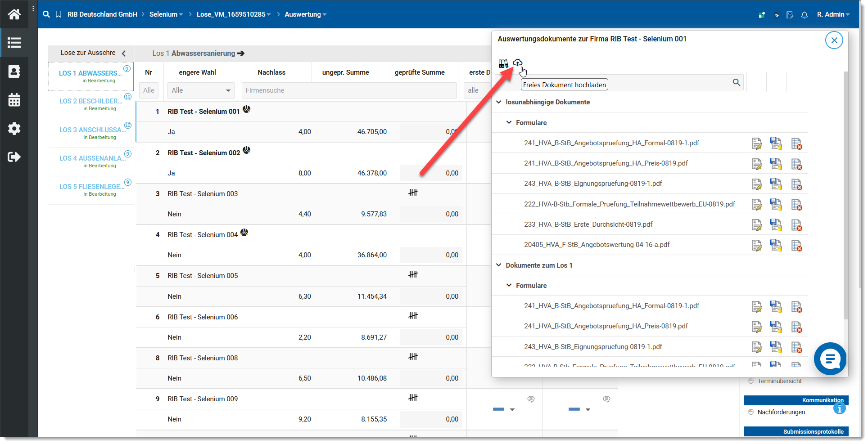The image size is (868, 444).
Task: Click the bookmark icon in header
Action: click(59, 14)
